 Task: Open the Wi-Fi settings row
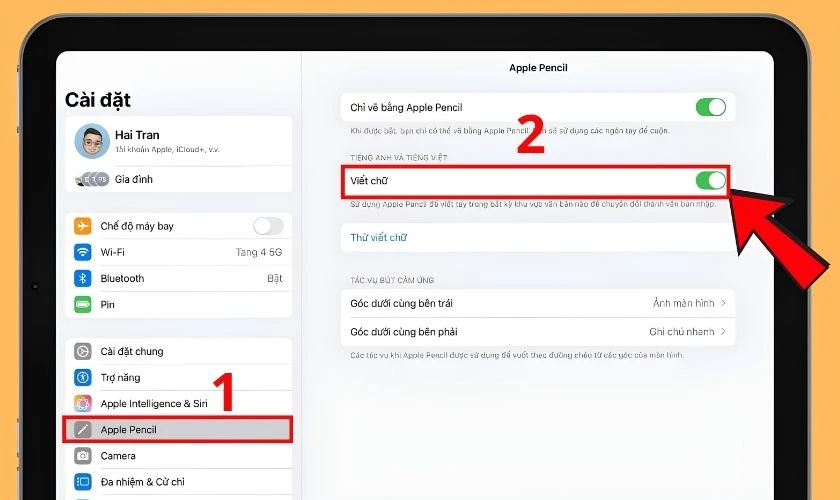[179, 252]
